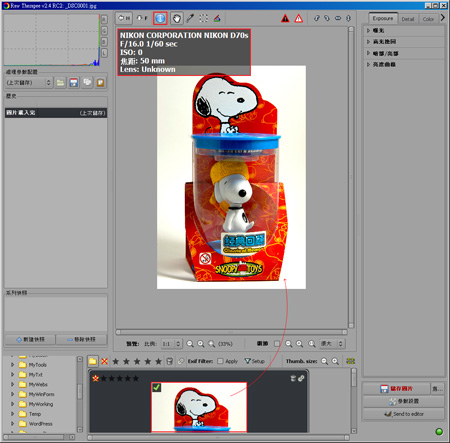Screen dimensions: 450x443
Task: Show more tabs with the right arrow
Action: [443, 17]
